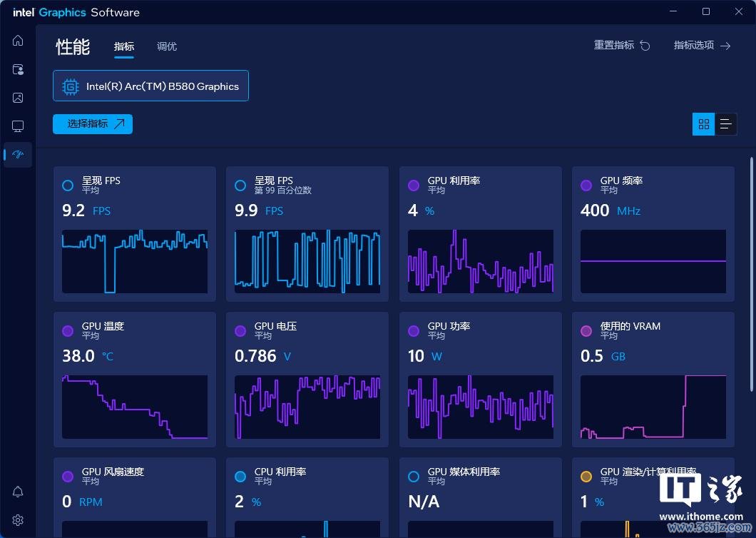The height and width of the screenshot is (538, 756).
Task: Open notifications via the bell icon
Action: tap(18, 492)
